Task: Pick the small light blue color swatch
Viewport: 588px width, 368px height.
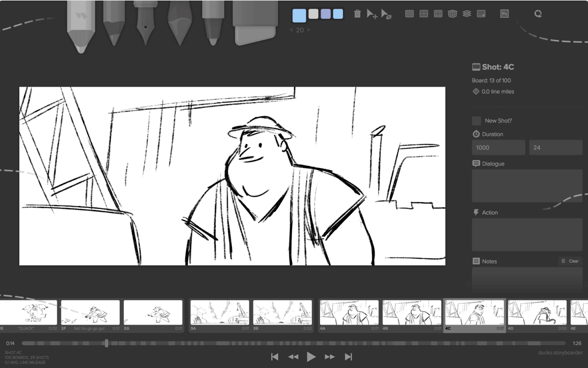Action: click(338, 14)
